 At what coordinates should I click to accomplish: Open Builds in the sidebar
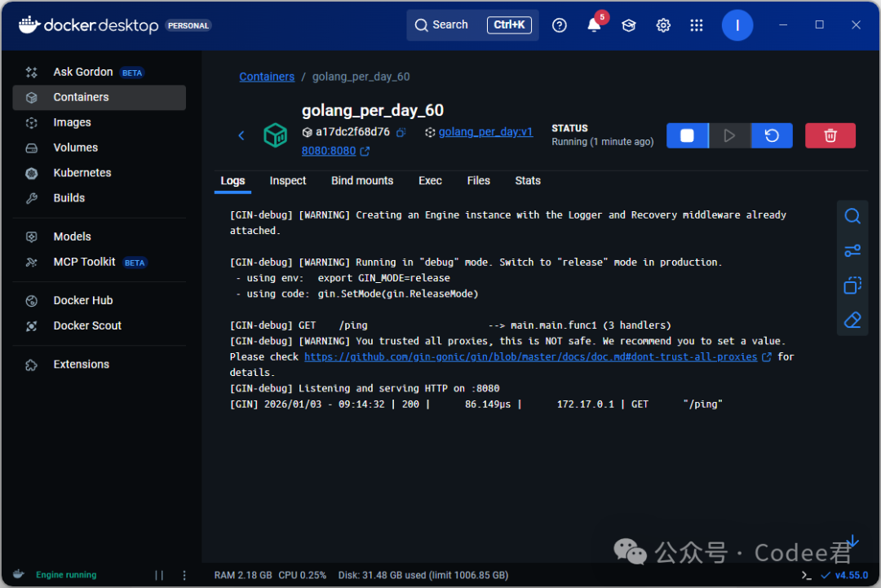(99, 198)
